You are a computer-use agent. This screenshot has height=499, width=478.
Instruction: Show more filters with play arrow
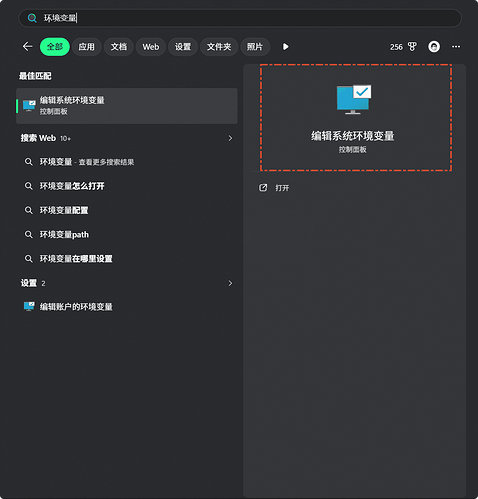[x=286, y=47]
